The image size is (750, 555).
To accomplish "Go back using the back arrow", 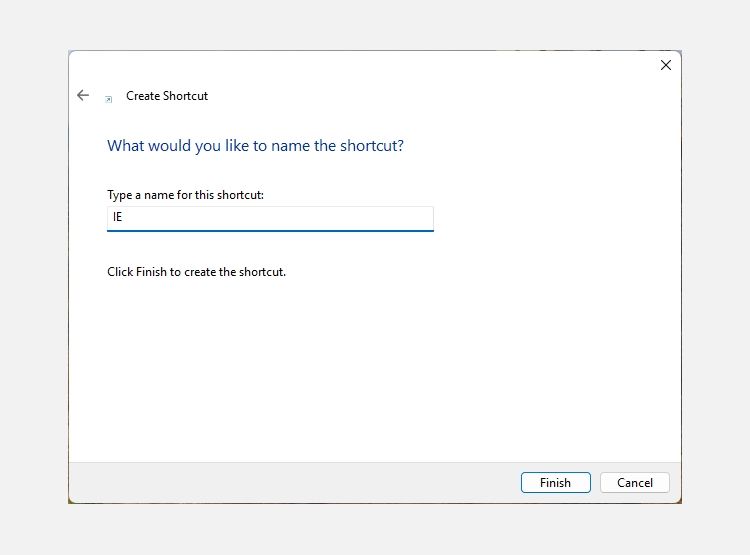I will point(83,96).
